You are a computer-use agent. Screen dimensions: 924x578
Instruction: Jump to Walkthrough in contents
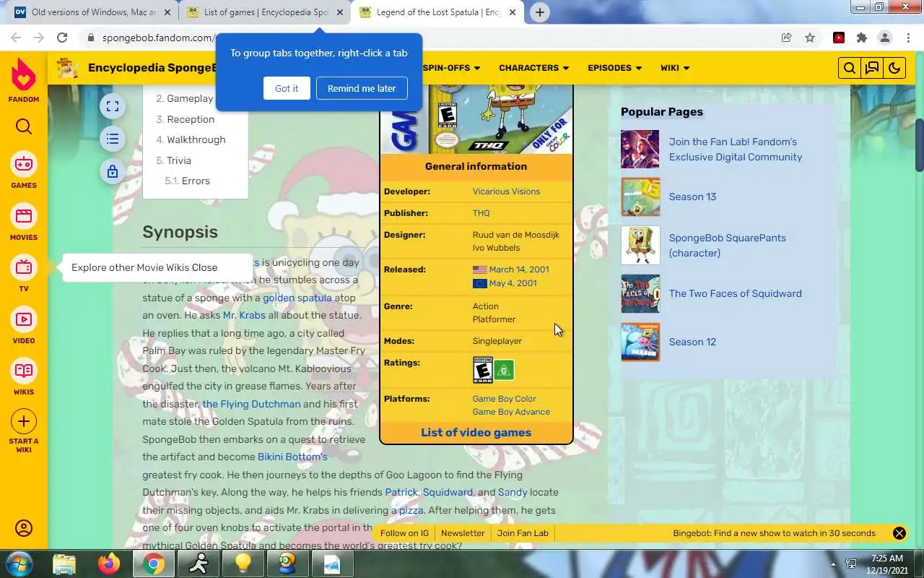coord(196,139)
